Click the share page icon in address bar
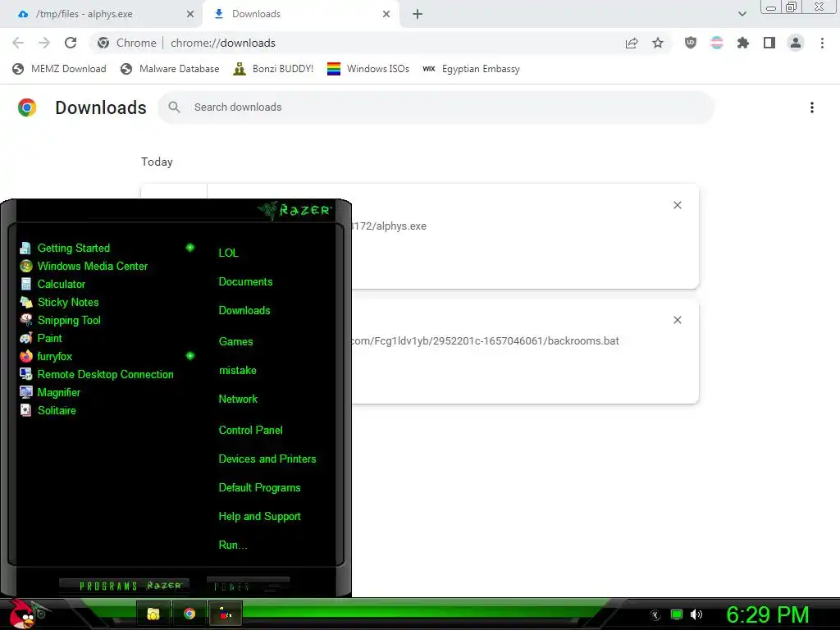The width and height of the screenshot is (840, 630). [x=632, y=43]
